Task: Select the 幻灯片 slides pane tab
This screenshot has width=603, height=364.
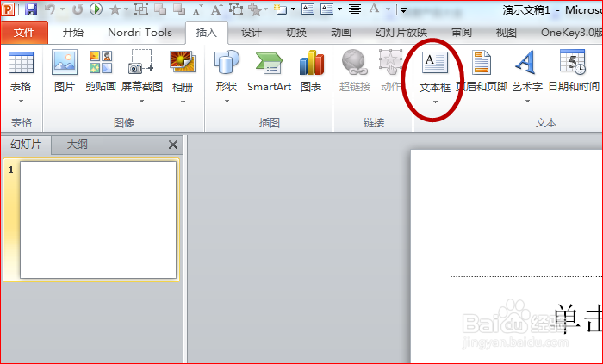Action: 26,145
